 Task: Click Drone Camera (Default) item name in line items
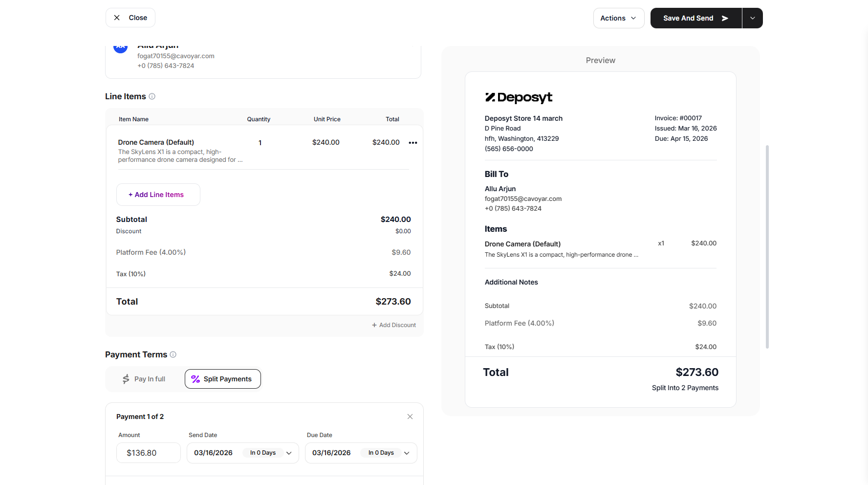[x=156, y=142]
